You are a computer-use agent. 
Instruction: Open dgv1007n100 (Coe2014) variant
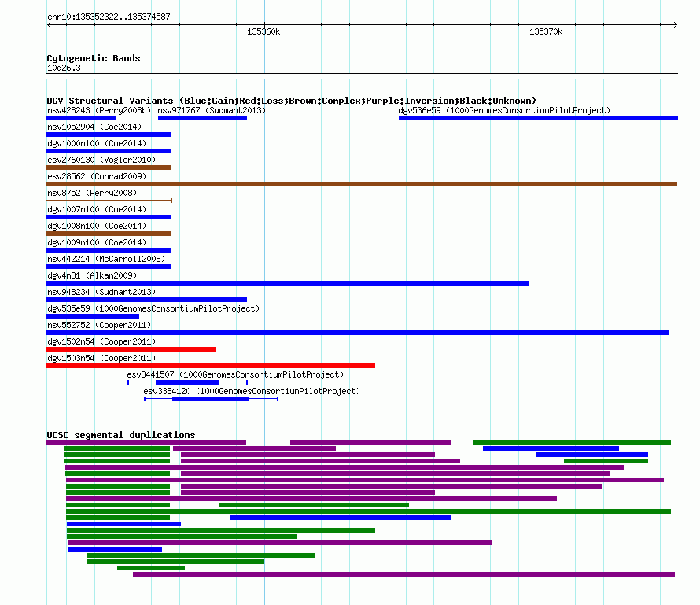pos(97,209)
